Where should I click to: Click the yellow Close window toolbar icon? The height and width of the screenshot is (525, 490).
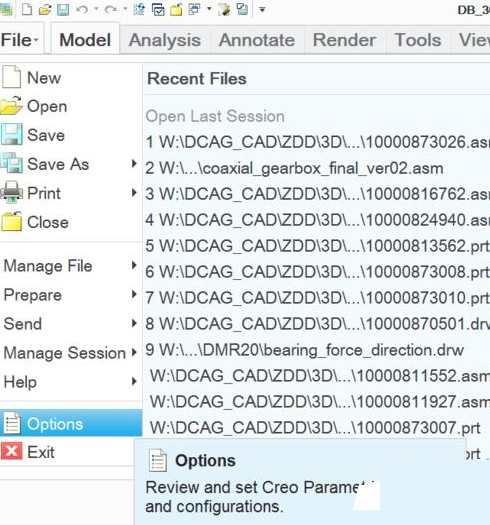[176, 10]
